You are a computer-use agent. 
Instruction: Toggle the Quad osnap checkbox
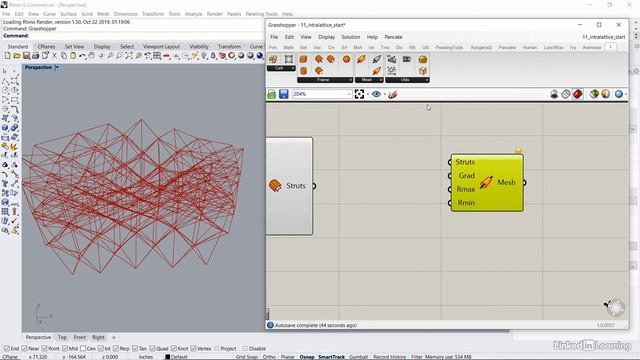[x=152, y=349]
